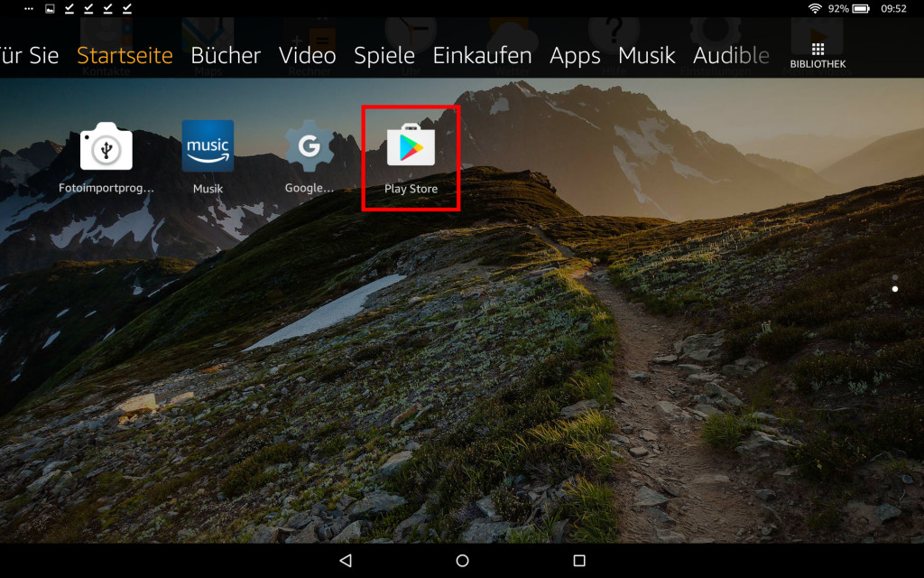Go to the Musik tab in top navigation

click(646, 55)
